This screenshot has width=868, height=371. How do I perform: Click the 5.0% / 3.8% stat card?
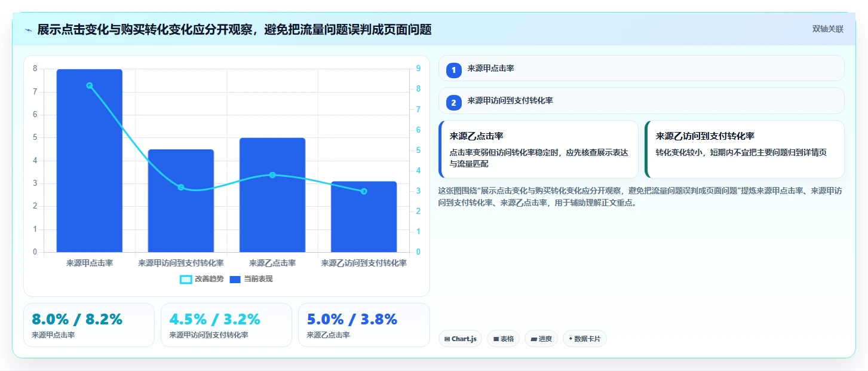[x=364, y=325]
